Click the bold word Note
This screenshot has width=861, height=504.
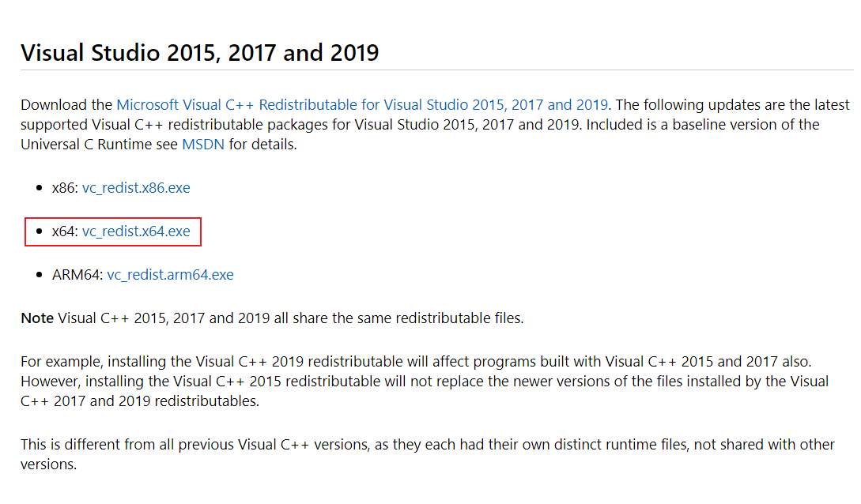[37, 318]
